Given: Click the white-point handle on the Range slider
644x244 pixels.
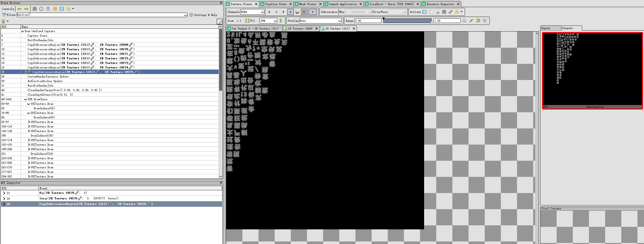Looking at the screenshot, I should pos(431,22).
